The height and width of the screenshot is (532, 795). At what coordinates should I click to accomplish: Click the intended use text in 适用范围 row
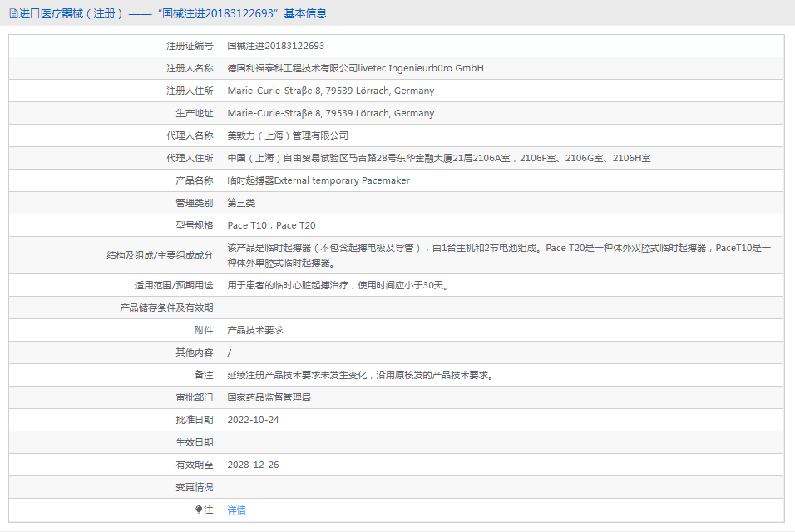point(338,285)
